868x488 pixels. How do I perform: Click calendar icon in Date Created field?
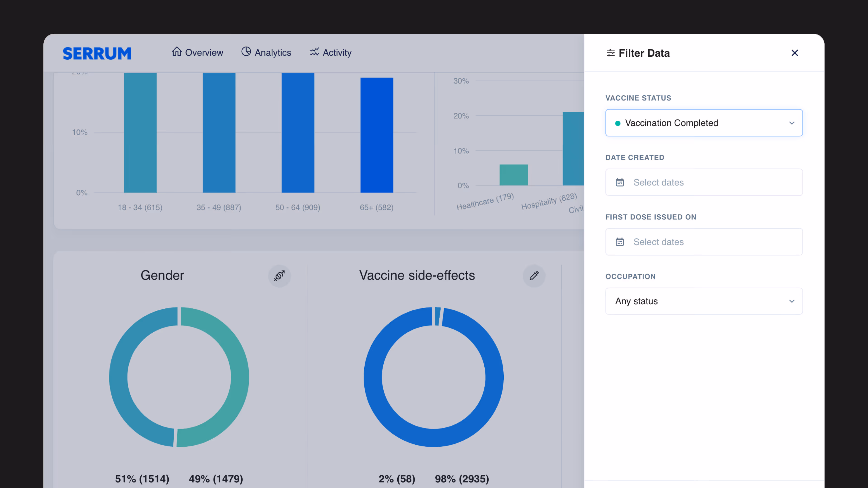point(620,182)
